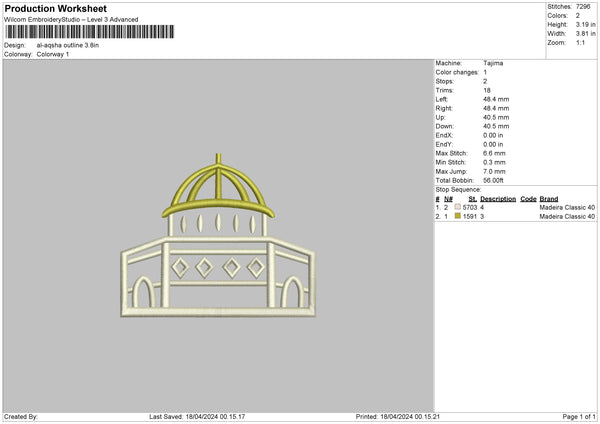This screenshot has height=424, width=600.
Task: Click the 'Code' column header
Action: coord(528,199)
